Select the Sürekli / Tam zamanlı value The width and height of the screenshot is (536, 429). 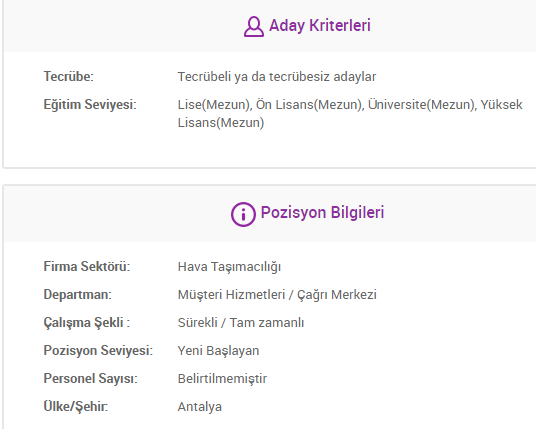pyautogui.click(x=241, y=323)
